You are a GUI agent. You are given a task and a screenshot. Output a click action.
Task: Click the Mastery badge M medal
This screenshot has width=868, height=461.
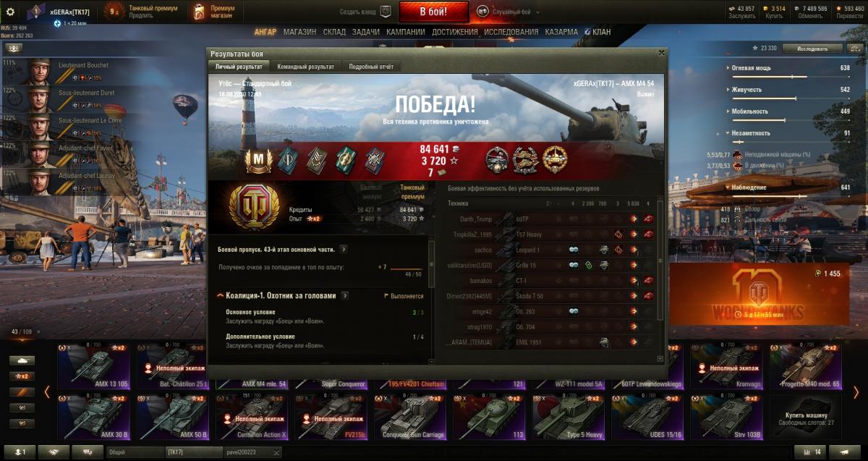[257, 159]
